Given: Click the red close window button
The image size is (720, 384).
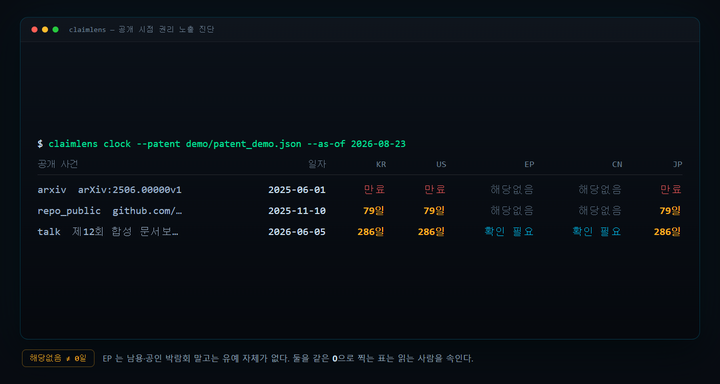Looking at the screenshot, I should 34,30.
